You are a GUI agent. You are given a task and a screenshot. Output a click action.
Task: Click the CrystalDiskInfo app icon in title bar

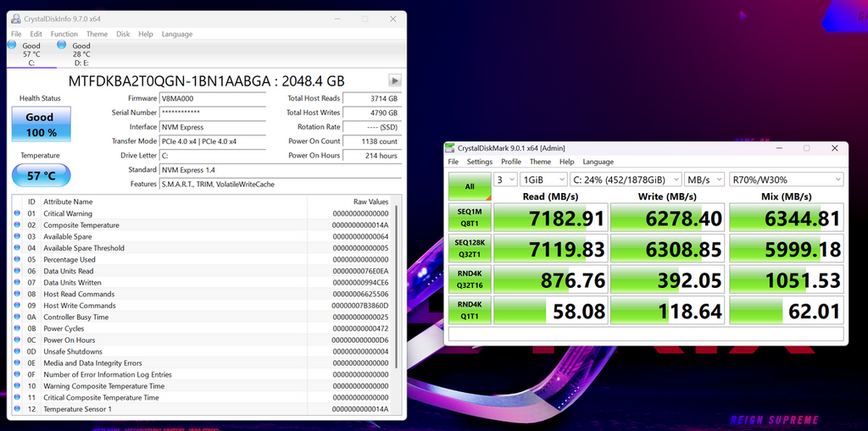(16, 19)
